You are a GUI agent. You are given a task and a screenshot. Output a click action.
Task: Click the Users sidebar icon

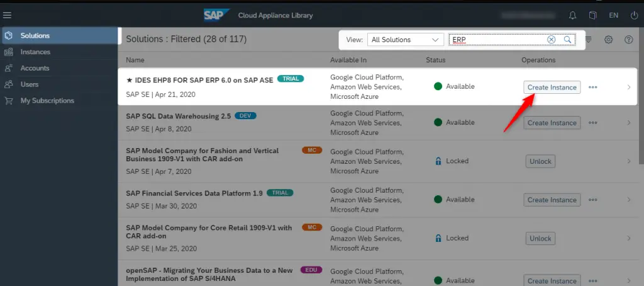pos(8,84)
